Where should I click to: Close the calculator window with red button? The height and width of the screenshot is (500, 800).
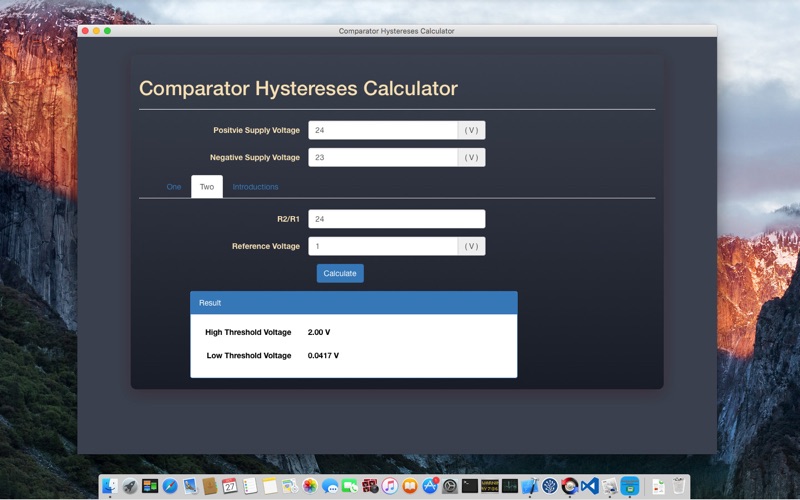[85, 31]
